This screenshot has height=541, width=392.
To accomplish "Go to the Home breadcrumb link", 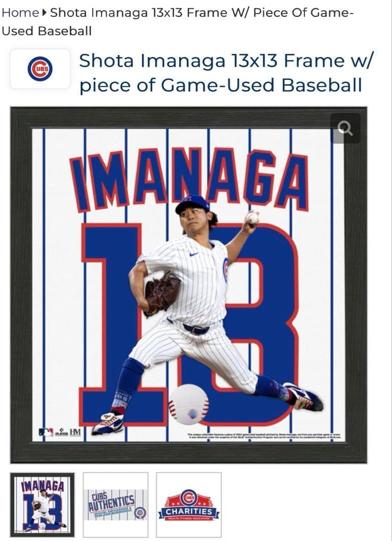I will coord(20,13).
